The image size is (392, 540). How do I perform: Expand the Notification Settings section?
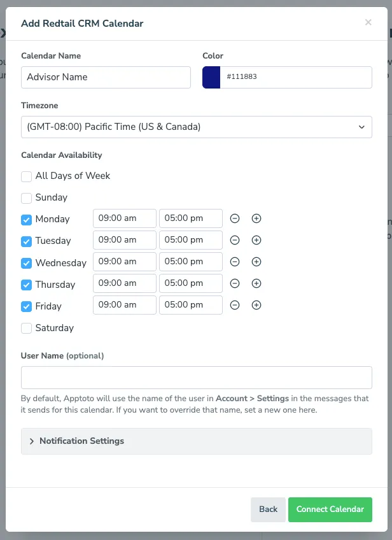click(x=197, y=441)
